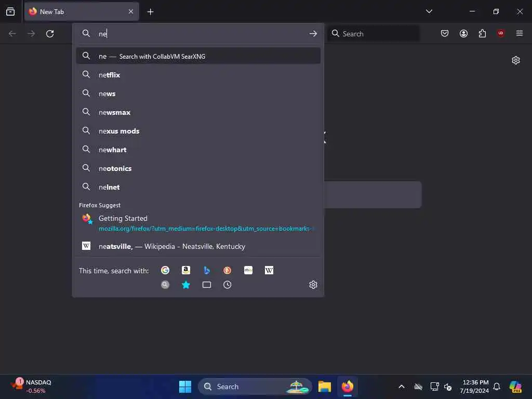Search with Bing one-off engine icon
The width and height of the screenshot is (532, 399).
207,270
